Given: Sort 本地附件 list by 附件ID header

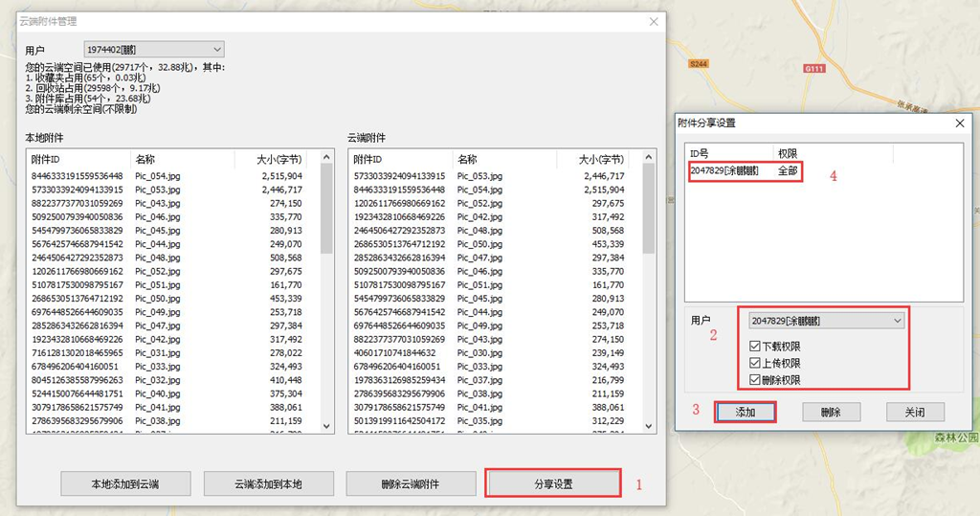Looking at the screenshot, I should (77, 159).
